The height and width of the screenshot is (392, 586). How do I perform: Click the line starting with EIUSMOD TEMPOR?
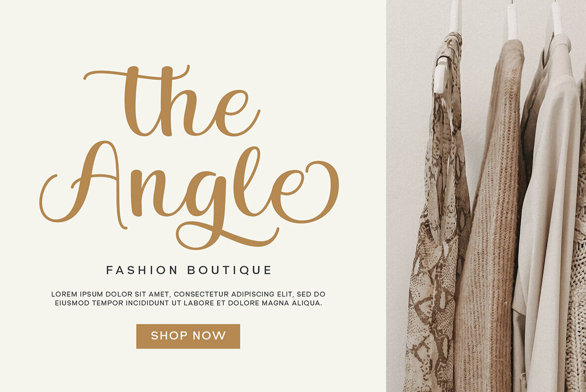coord(189,303)
